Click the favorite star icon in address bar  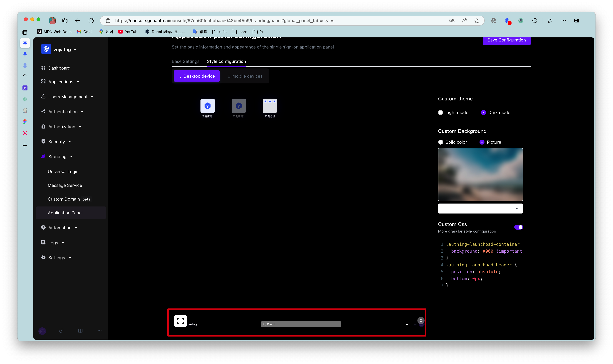(x=477, y=21)
